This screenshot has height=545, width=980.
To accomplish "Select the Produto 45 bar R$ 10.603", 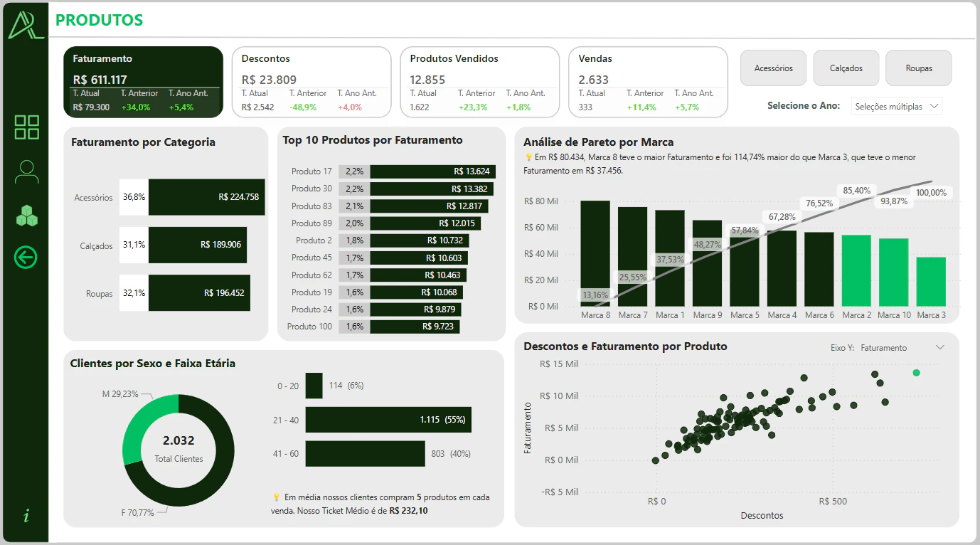I will point(419,258).
